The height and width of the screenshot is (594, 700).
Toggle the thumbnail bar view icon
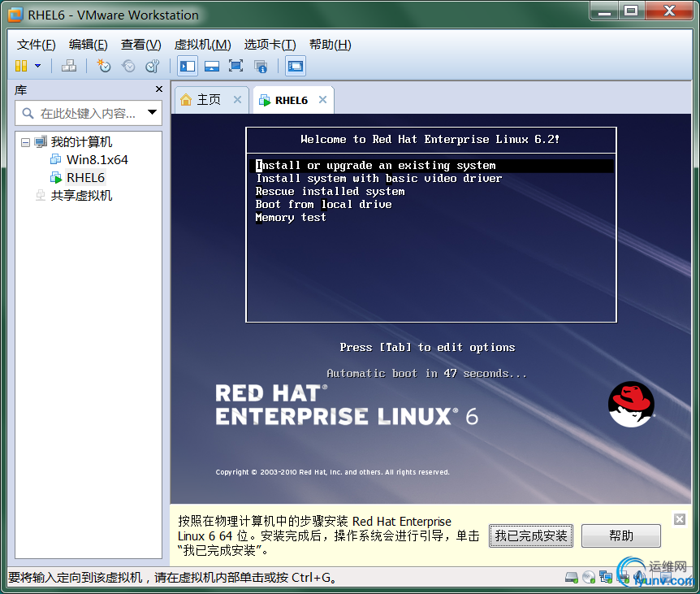212,67
